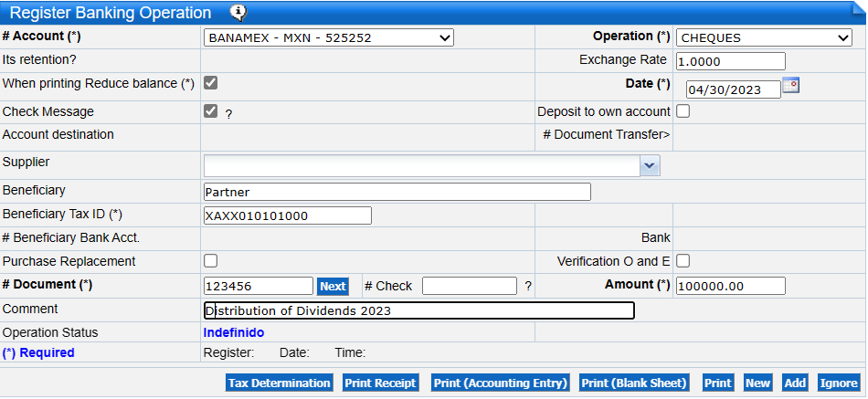Image resolution: width=868 pixels, height=399 pixels.
Task: Click the Add button
Action: click(x=795, y=383)
